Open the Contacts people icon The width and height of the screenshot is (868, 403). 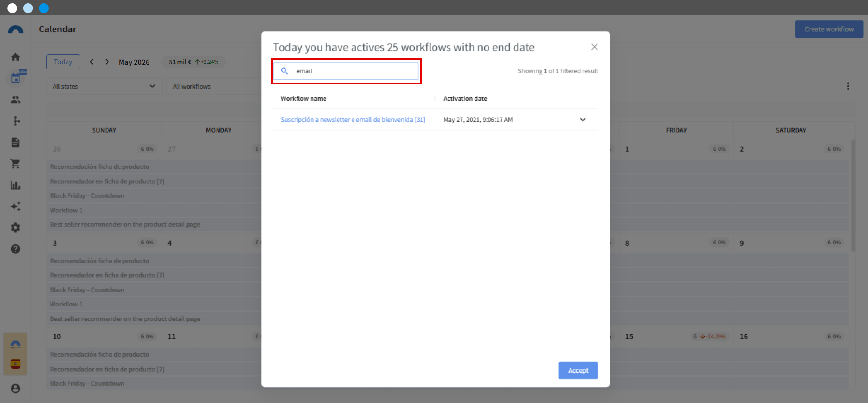click(x=15, y=99)
